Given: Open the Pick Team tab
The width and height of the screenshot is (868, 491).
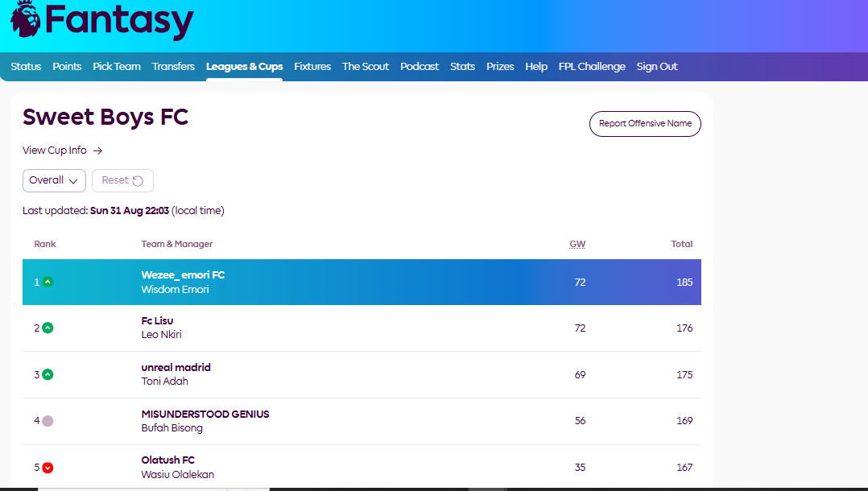Looking at the screenshot, I should pyautogui.click(x=117, y=67).
